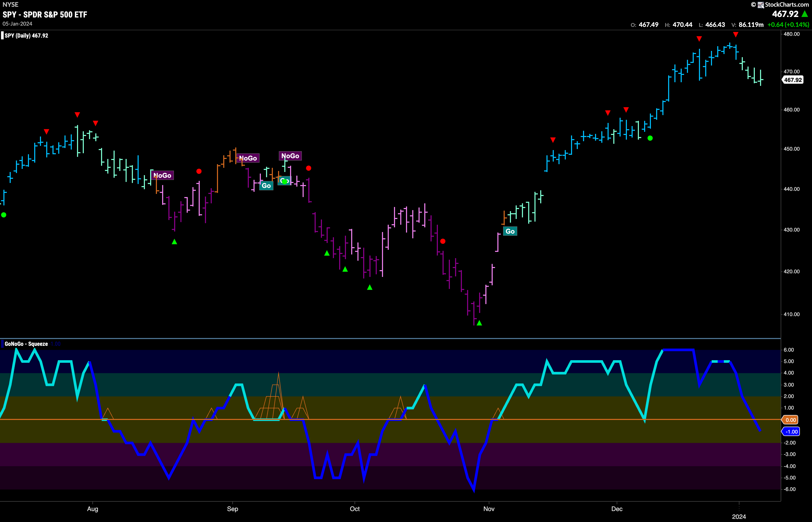Viewport: 812px width, 522px height.
Task: Click the Nov label on the time axis
Action: [489, 509]
